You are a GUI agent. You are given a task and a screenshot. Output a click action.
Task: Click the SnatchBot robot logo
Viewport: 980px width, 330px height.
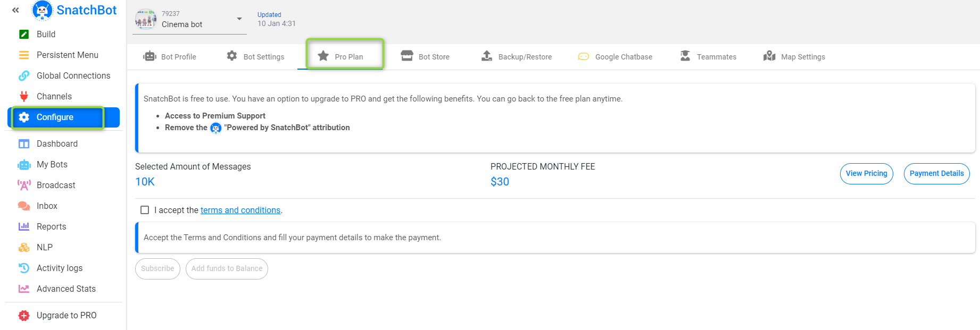point(43,10)
